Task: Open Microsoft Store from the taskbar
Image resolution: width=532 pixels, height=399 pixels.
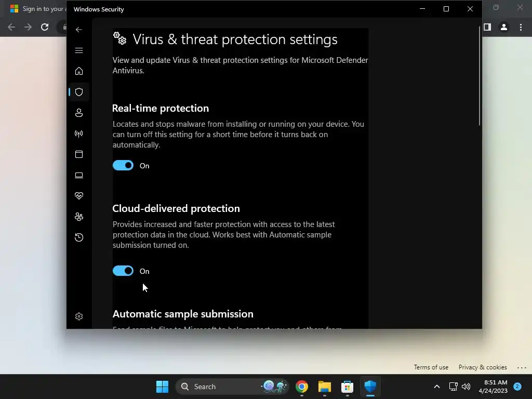Action: tap(347, 387)
